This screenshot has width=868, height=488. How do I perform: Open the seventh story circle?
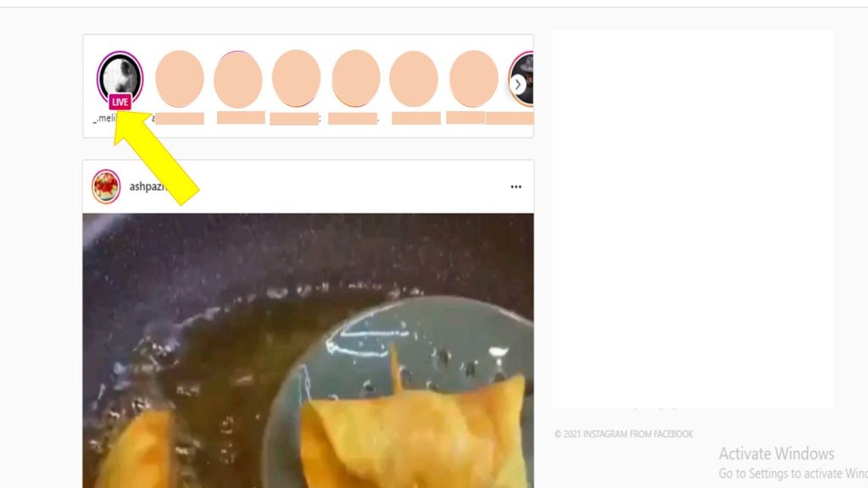click(474, 79)
